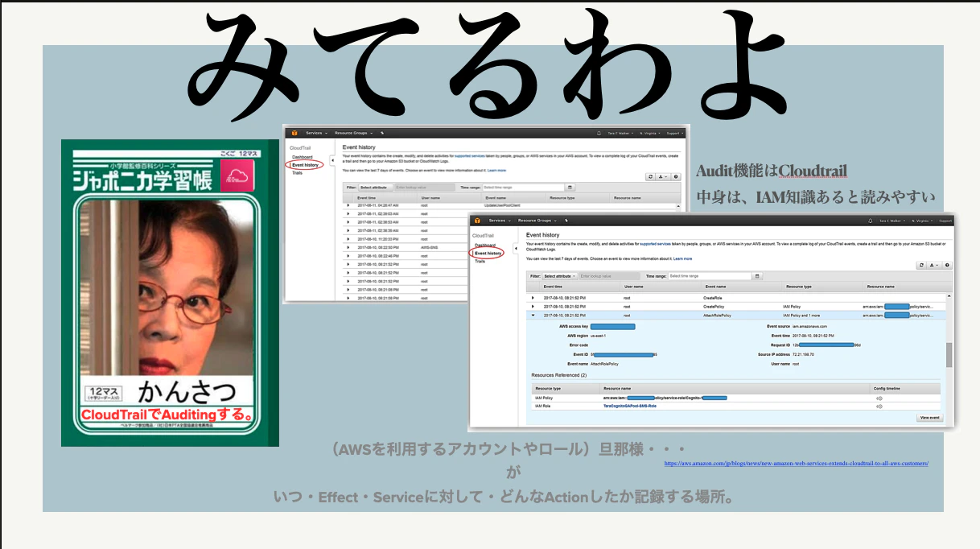Click the help icon in the front console window
The height and width of the screenshot is (549, 980).
pos(947,266)
